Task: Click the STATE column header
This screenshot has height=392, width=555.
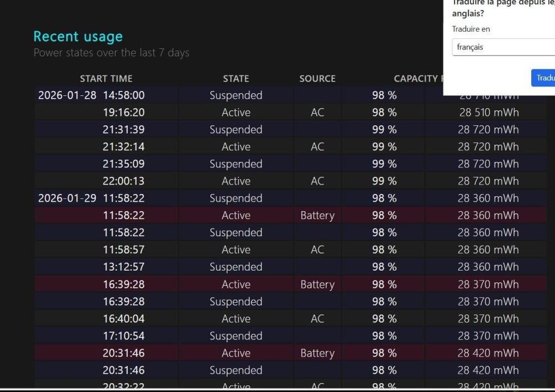Action: 236,79
